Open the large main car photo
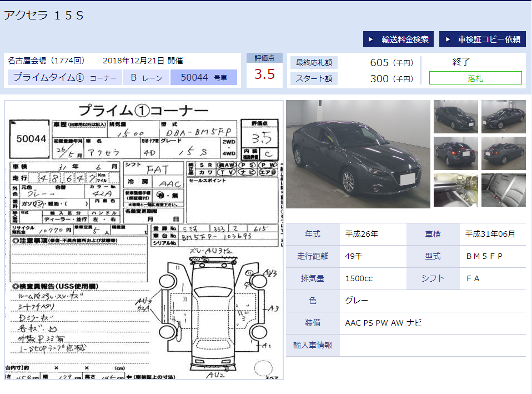The image size is (532, 394). click(x=358, y=154)
